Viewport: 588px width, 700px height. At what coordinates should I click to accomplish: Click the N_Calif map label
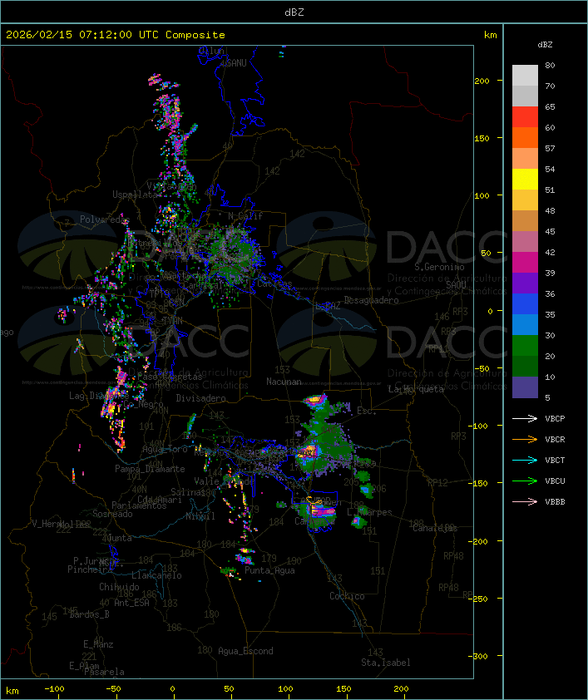(x=245, y=216)
